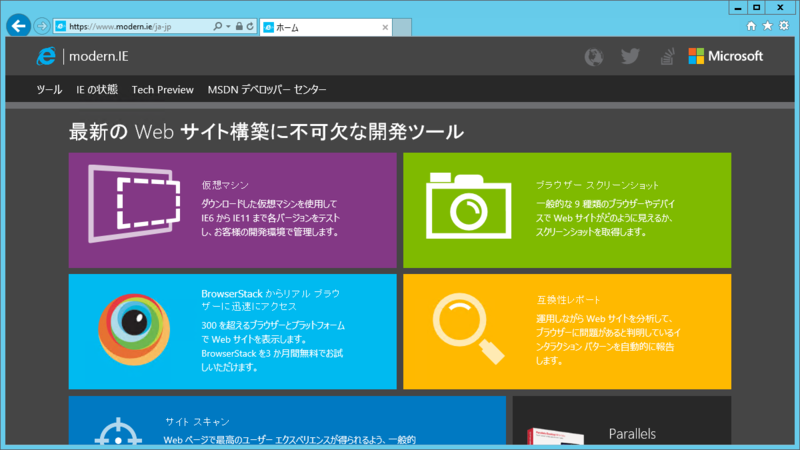The width and height of the screenshot is (800, 450).
Task: Click the security lock icon in address bar
Action: [239, 26]
